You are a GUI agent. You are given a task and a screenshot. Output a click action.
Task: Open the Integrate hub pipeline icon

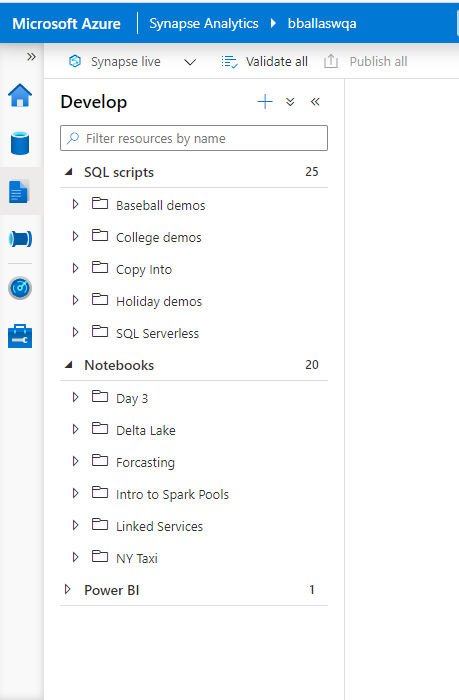(x=20, y=239)
